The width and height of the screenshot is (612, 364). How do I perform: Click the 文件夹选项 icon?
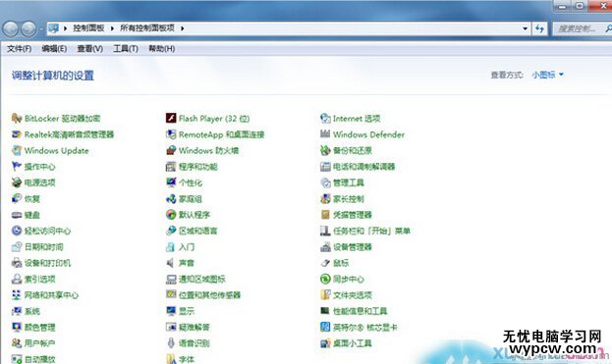click(325, 295)
